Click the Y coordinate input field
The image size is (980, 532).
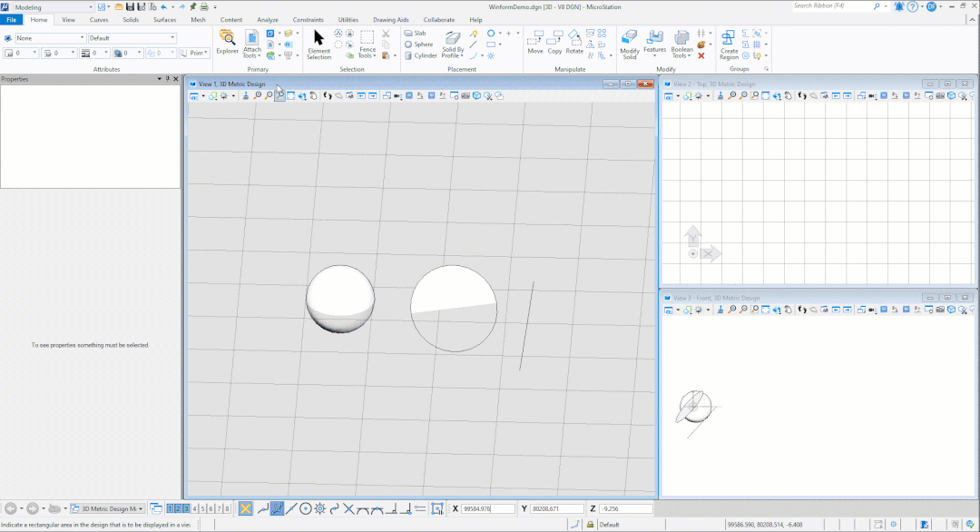coord(557,509)
